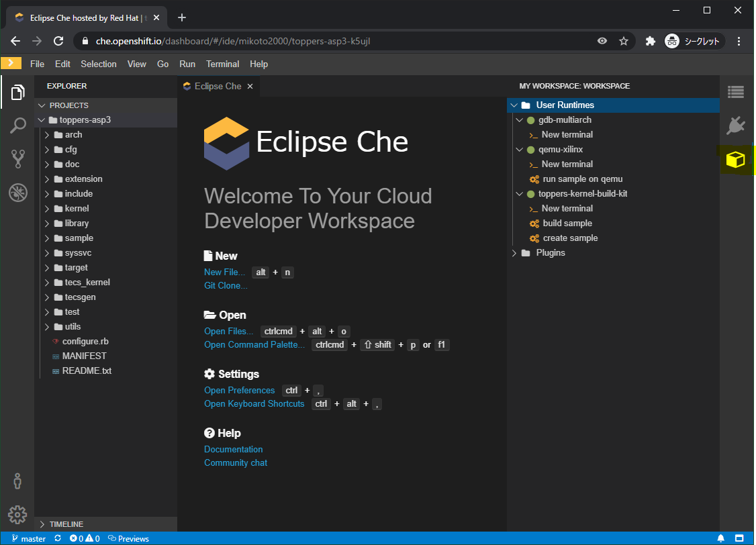
Task: Click the Open Preferences link
Action: click(239, 391)
